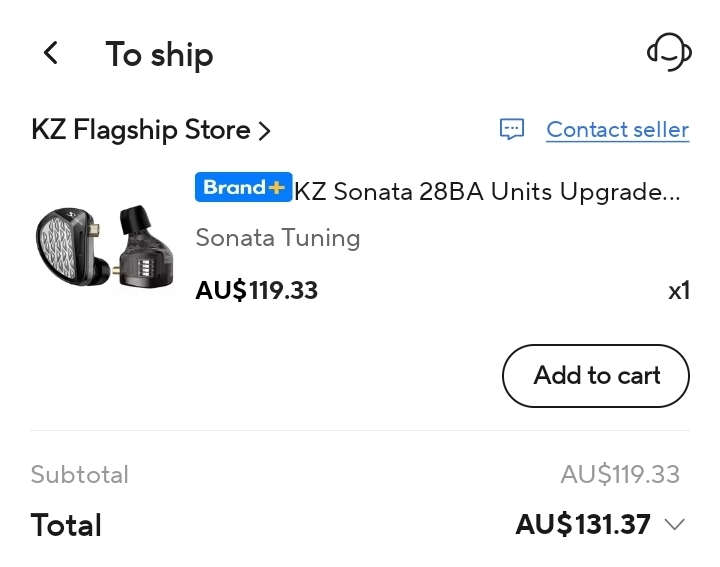Open the KZ Sonata 28BA product title
The height and width of the screenshot is (567, 720).
[487, 192]
